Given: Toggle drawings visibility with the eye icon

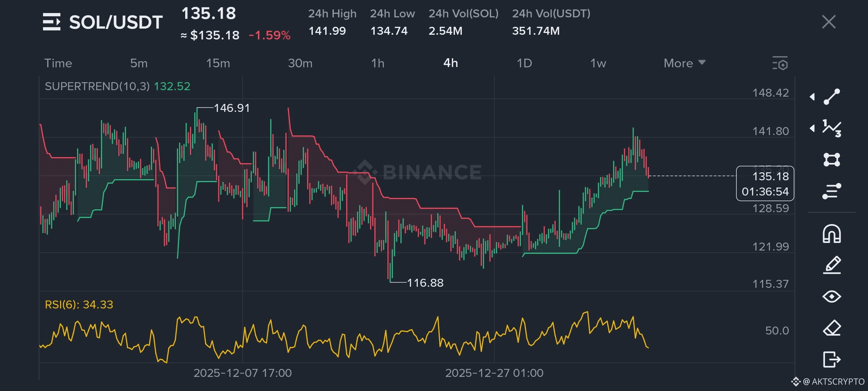Looking at the screenshot, I should pyautogui.click(x=832, y=297).
